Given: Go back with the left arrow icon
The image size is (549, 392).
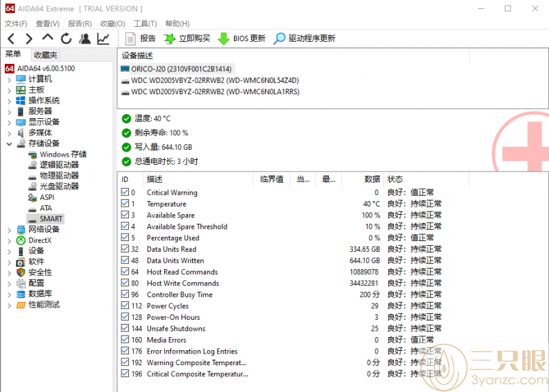Looking at the screenshot, I should coord(11,38).
